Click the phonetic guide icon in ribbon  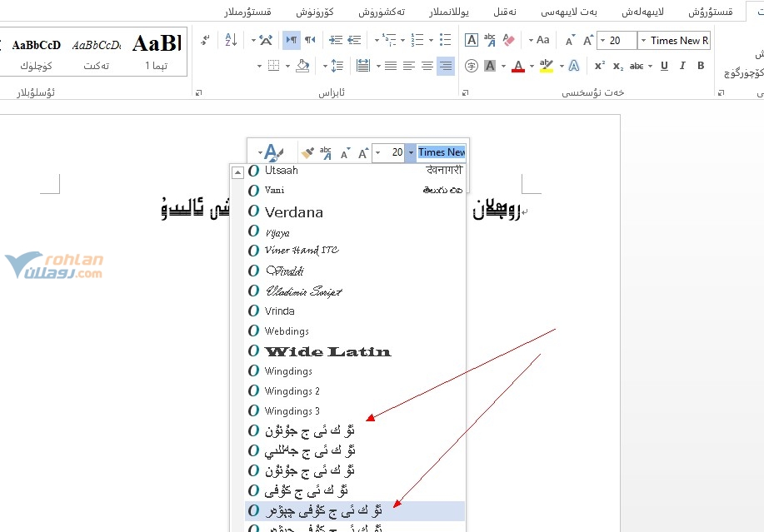490,40
